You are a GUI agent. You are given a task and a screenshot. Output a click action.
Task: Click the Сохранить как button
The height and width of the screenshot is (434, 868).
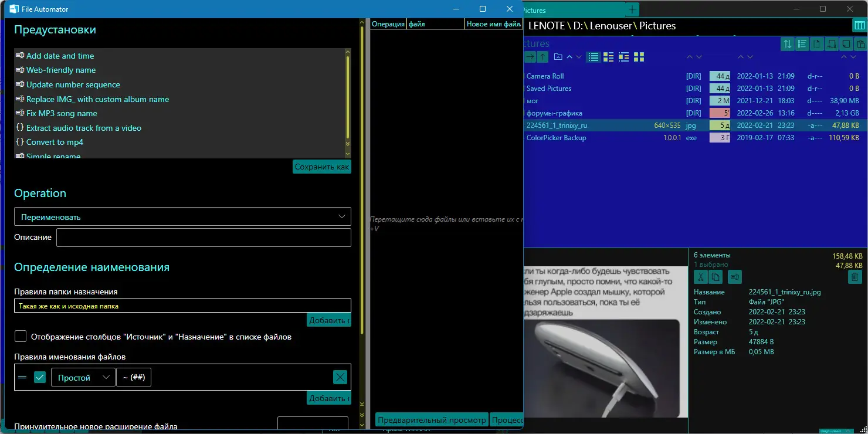(x=322, y=167)
